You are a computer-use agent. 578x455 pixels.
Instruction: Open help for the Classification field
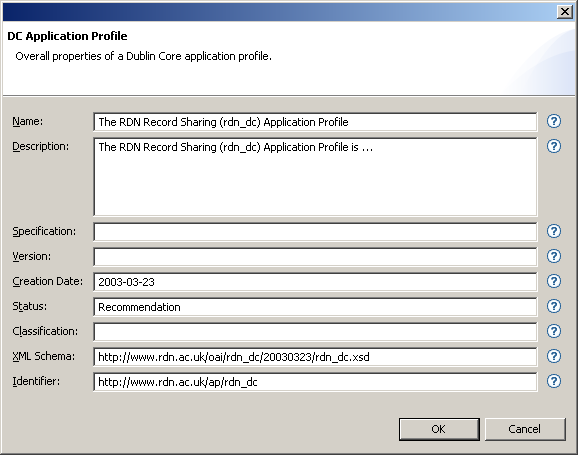point(554,331)
